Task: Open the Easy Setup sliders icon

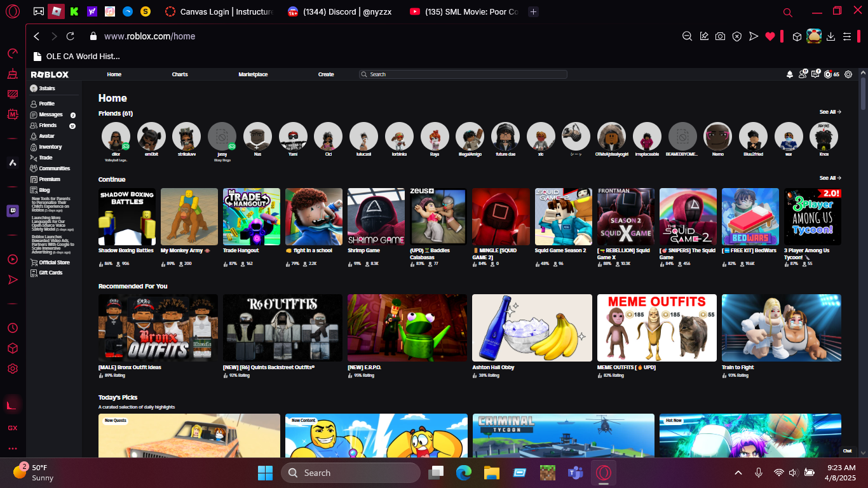Action: 847,36
